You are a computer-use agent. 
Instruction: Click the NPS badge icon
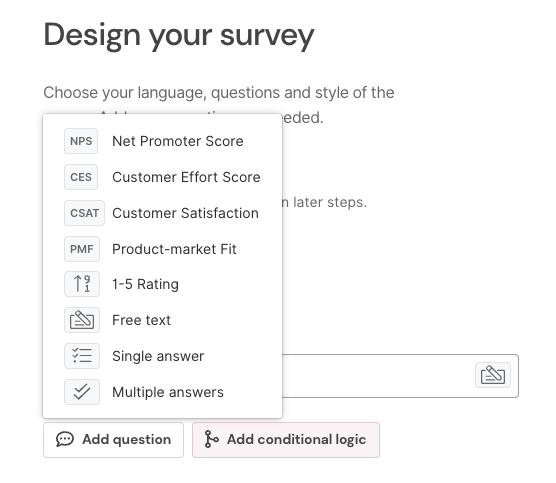(x=81, y=141)
